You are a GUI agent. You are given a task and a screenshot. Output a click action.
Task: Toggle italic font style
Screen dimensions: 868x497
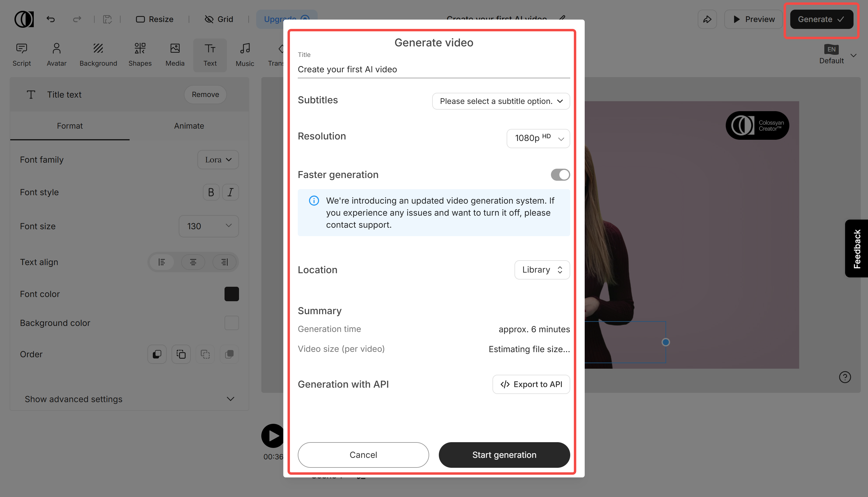pos(230,192)
